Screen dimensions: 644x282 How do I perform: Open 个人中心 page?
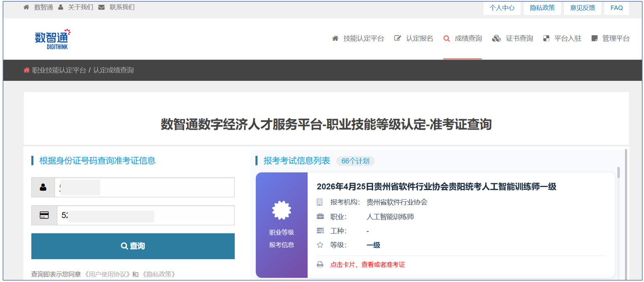[x=502, y=8]
